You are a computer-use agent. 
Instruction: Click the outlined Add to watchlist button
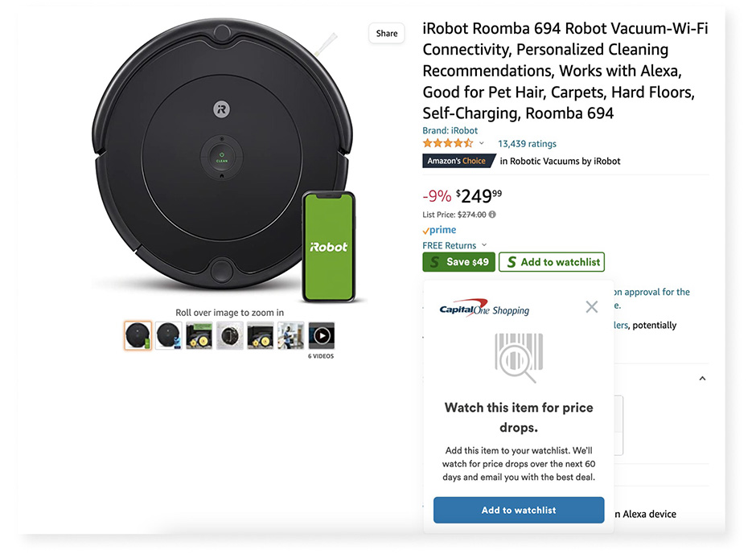(x=551, y=262)
